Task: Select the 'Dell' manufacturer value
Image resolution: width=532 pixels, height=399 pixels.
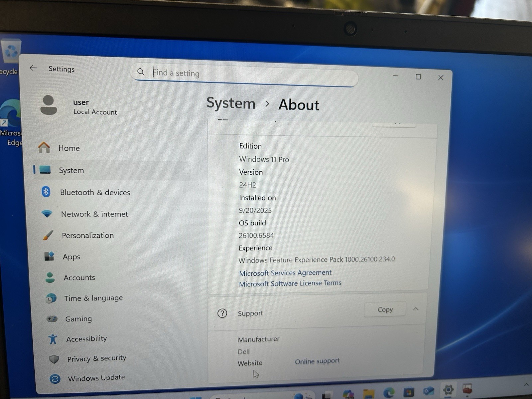Action: [244, 351]
